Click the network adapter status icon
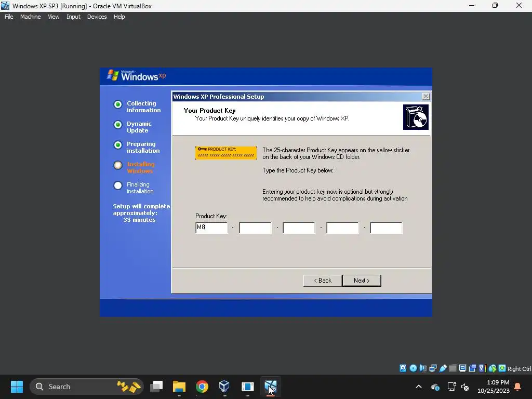 click(433, 368)
